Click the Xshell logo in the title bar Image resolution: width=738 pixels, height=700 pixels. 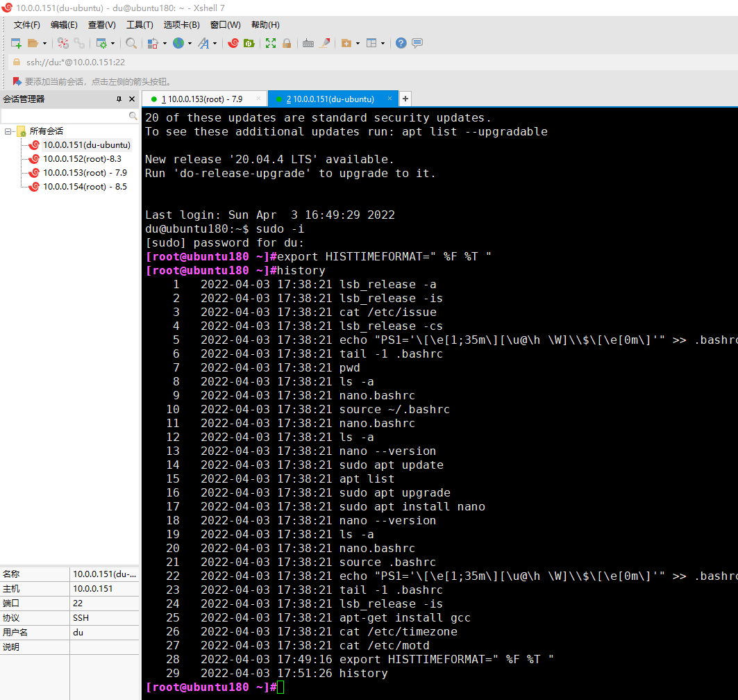6,8
